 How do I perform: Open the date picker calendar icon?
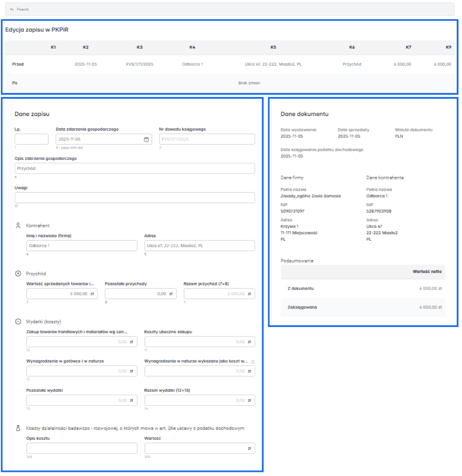tap(146, 139)
